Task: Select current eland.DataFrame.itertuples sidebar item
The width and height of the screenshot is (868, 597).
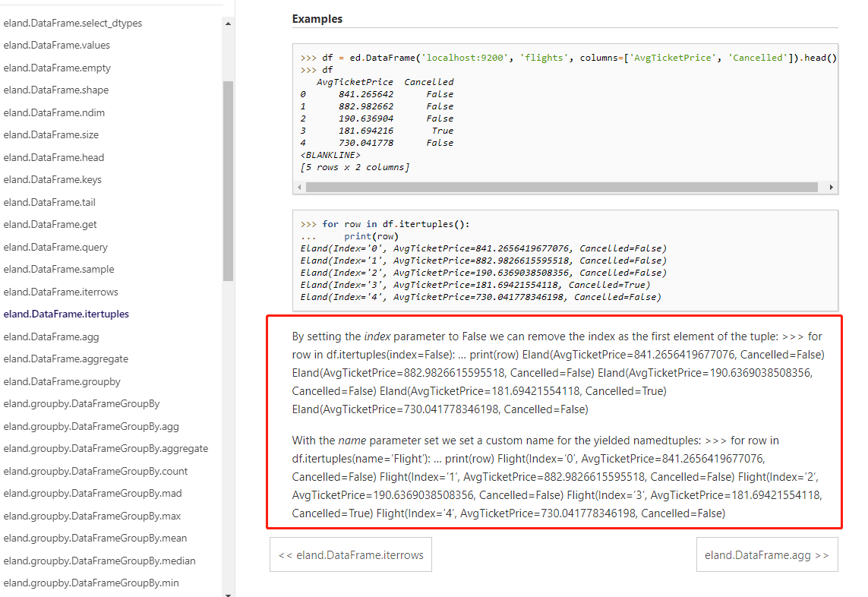Action: click(66, 314)
